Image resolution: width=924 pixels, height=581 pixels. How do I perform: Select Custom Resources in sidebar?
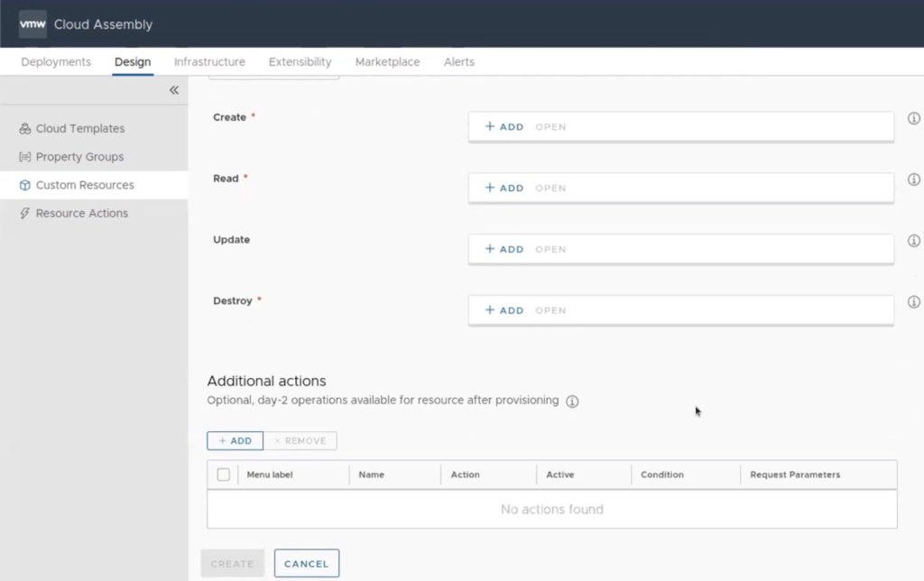pos(84,185)
